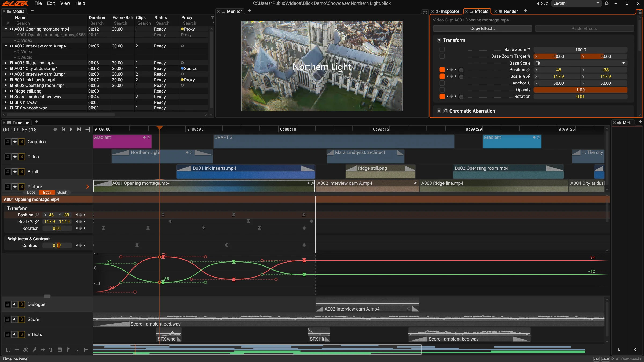Viewport: 644px width, 362px height.
Task: Open the View menu
Action: pyautogui.click(x=65, y=3)
